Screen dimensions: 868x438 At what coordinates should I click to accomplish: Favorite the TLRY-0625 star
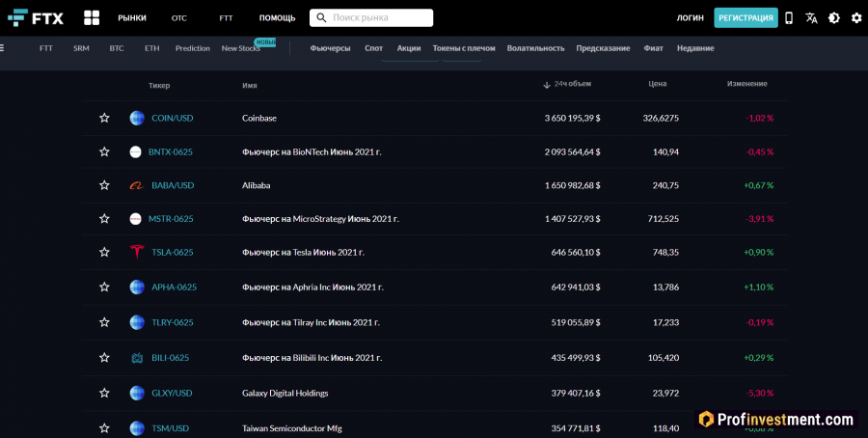[x=104, y=322]
